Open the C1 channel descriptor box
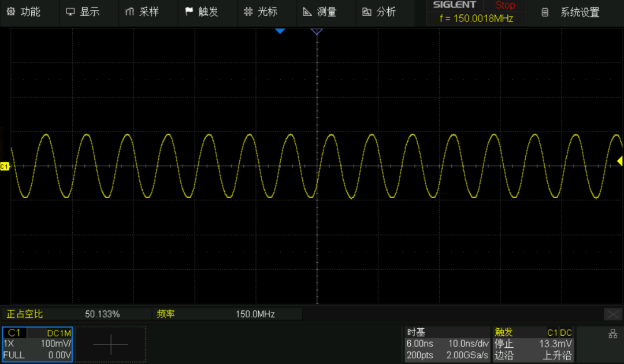Screen dimensions: 624x364 38,344
